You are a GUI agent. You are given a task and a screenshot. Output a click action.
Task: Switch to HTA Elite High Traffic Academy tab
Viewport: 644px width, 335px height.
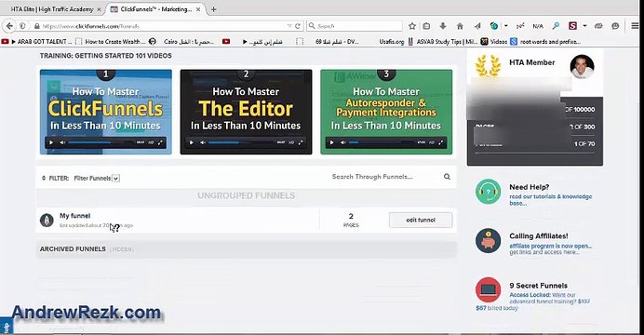coord(52,9)
